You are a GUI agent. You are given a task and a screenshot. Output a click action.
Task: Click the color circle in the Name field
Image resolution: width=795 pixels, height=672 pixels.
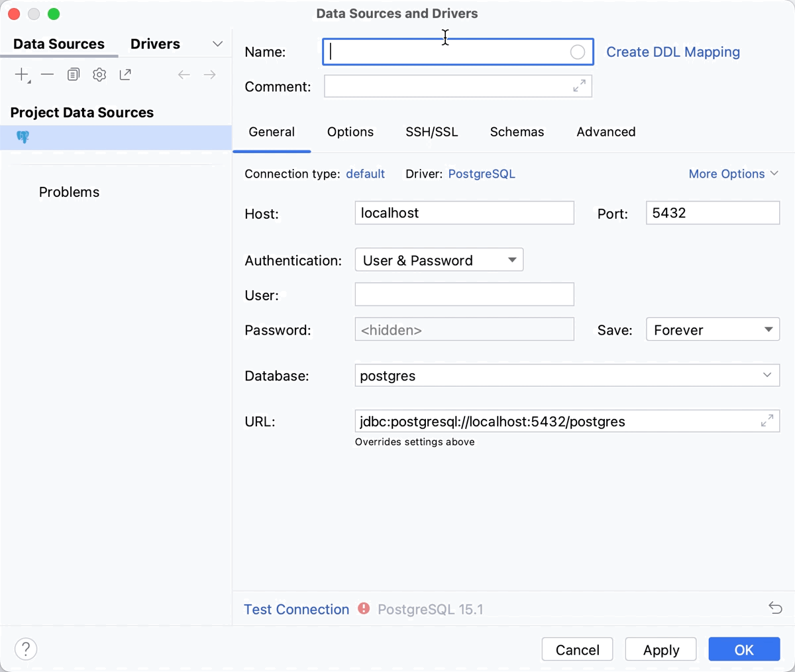click(578, 52)
